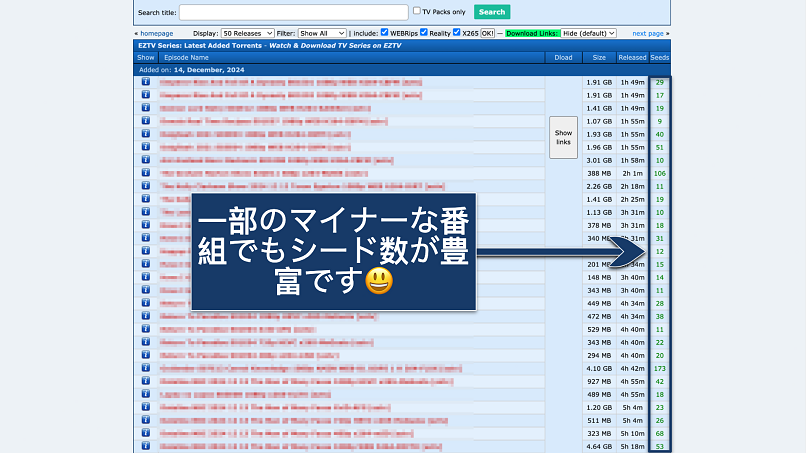Open the episode link in the 4.10 GB row
This screenshot has width=806, height=453.
click(310, 368)
